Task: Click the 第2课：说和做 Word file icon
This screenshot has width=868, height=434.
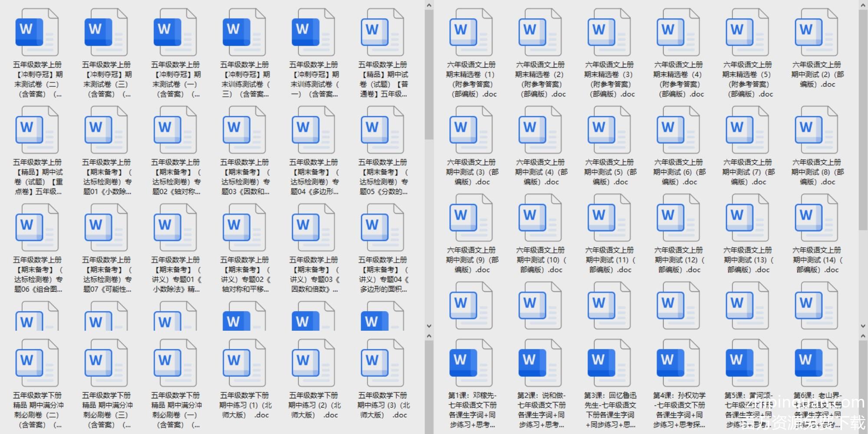Action: coord(540,363)
